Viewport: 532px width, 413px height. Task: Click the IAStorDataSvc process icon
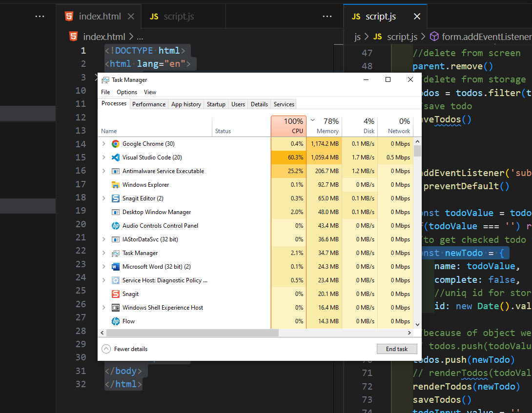(x=115, y=239)
